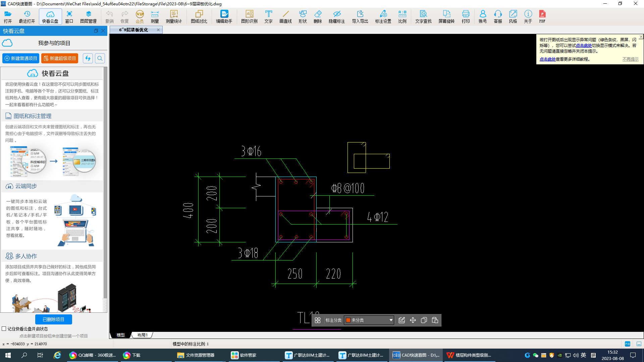Select the 画直线 draw line tool
Screen dimensions: 644x362
click(285, 16)
